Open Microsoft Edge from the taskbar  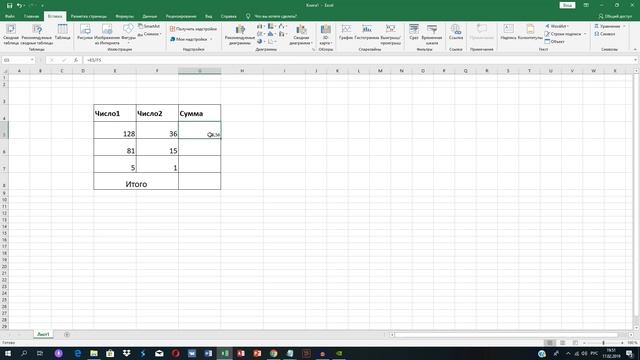pos(78,353)
